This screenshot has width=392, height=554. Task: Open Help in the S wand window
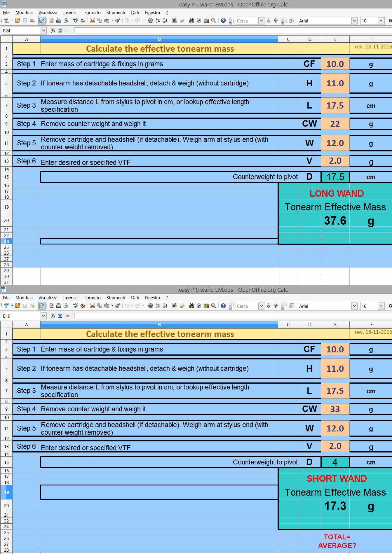(223, 306)
